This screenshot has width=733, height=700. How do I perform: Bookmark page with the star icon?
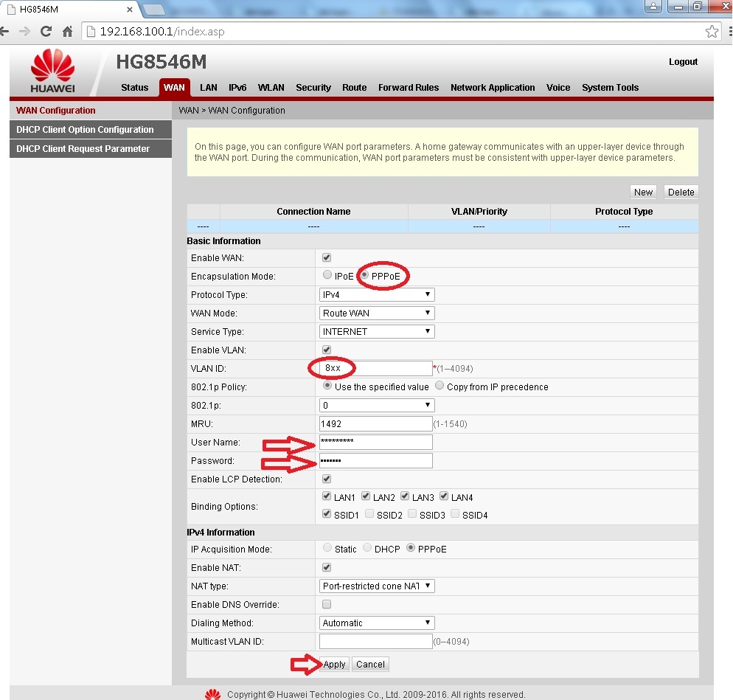(x=712, y=32)
